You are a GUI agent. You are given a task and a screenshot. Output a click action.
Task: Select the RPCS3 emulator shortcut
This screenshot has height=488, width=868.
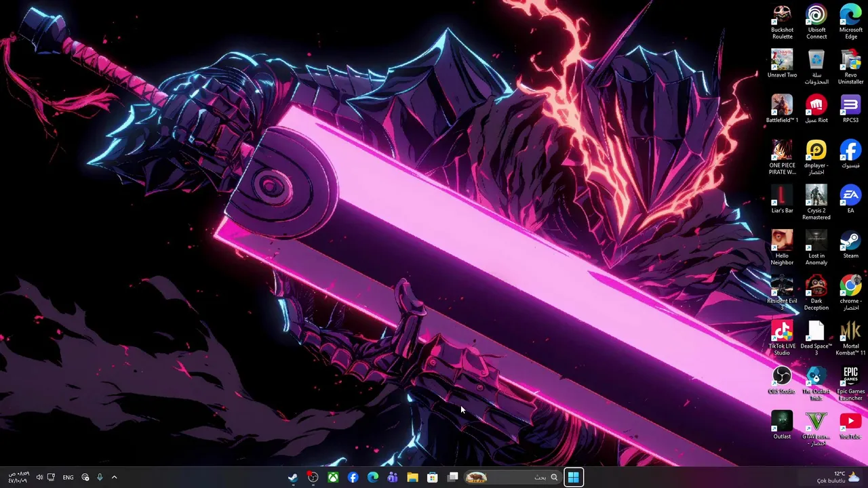click(x=850, y=110)
